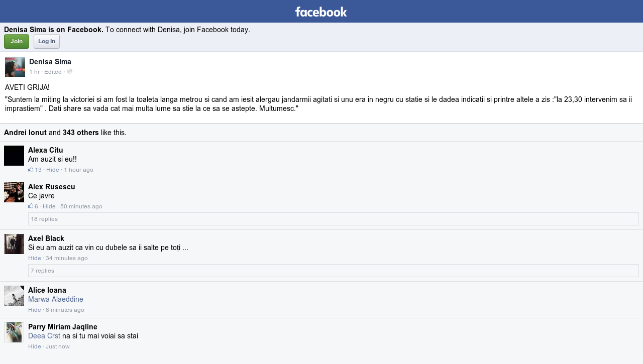The image size is (643, 364).
Task: Open Alex Rusescu's profile name
Action: [52, 187]
